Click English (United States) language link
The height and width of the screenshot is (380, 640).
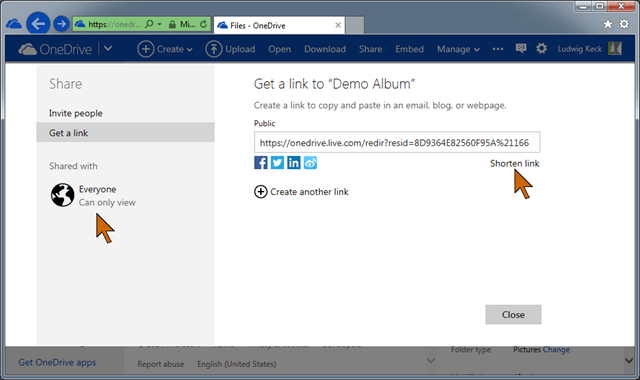237,364
